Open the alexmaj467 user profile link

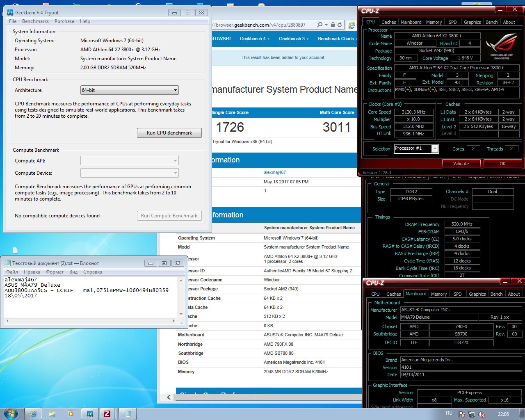tap(274, 172)
